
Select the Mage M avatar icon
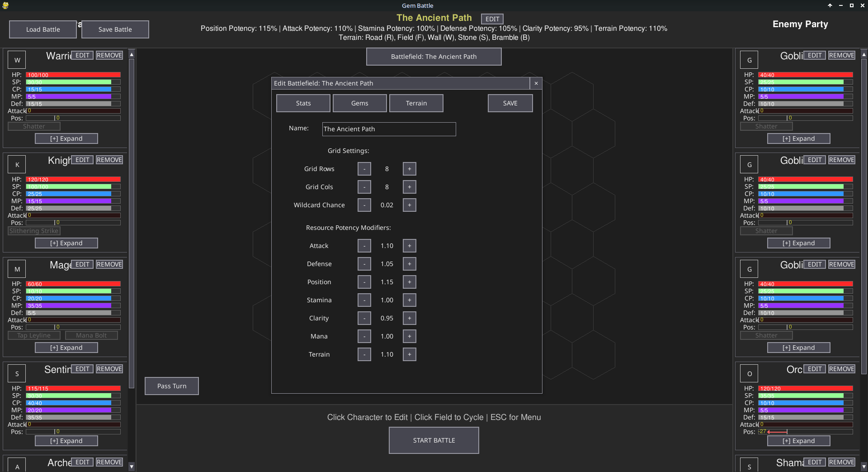(x=16, y=268)
